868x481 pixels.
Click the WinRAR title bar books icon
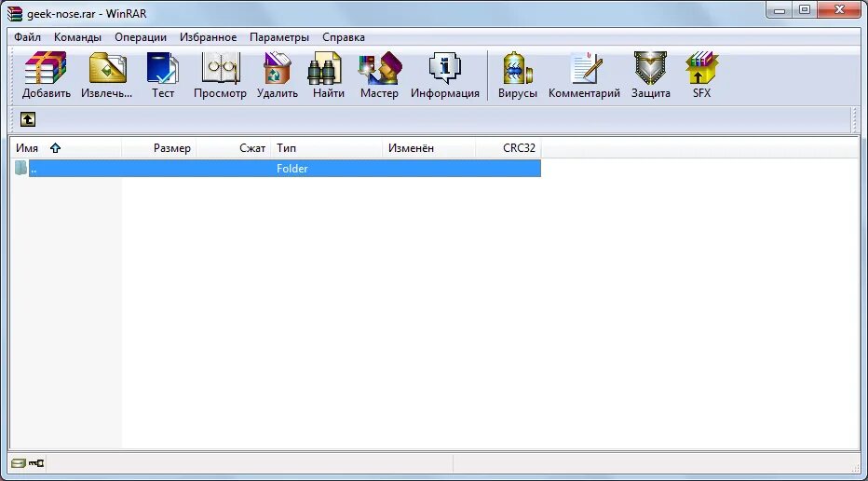click(14, 13)
